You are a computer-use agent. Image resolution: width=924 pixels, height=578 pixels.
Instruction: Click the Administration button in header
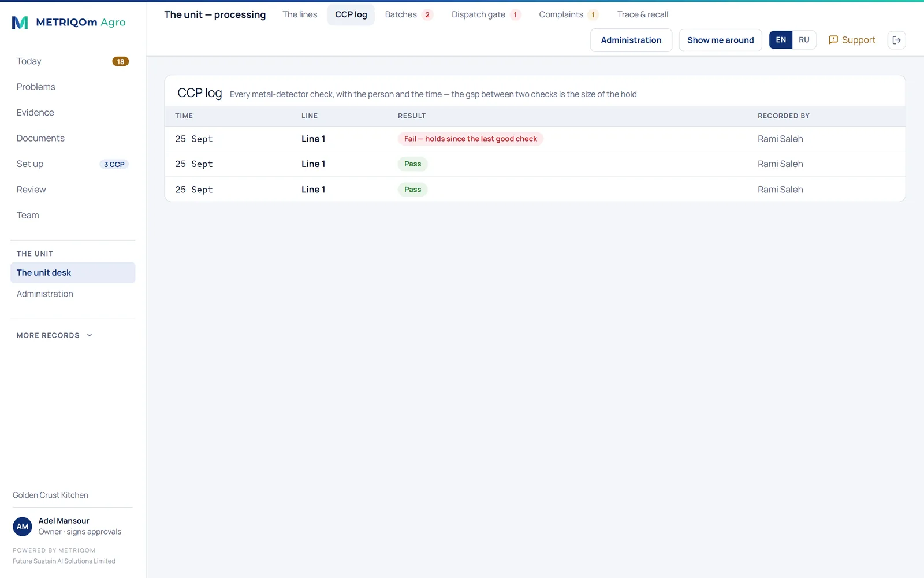[x=631, y=40]
